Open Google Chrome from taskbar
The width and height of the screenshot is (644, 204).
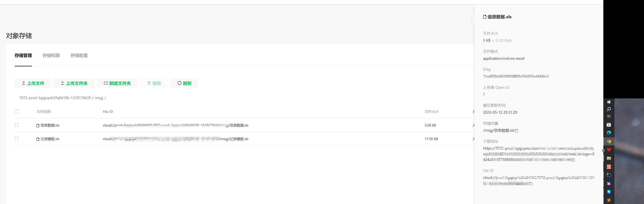click(609, 142)
